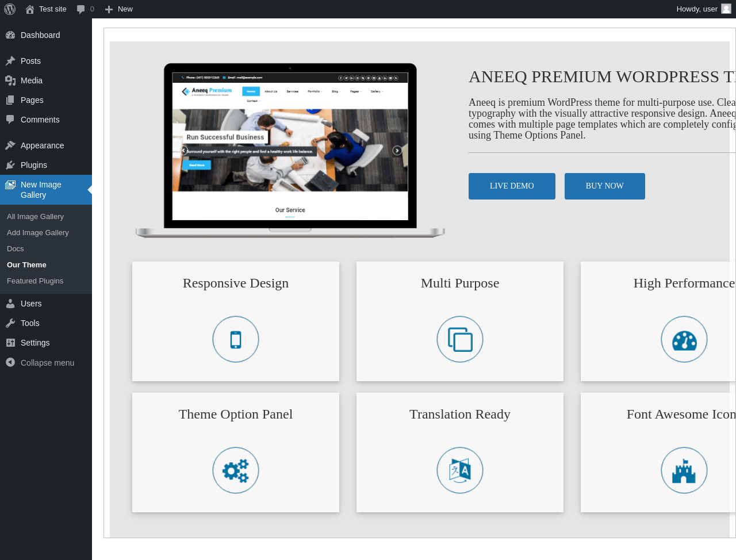Click the LIVE DEMO button
Screen dimensions: 736x560
pos(512,186)
